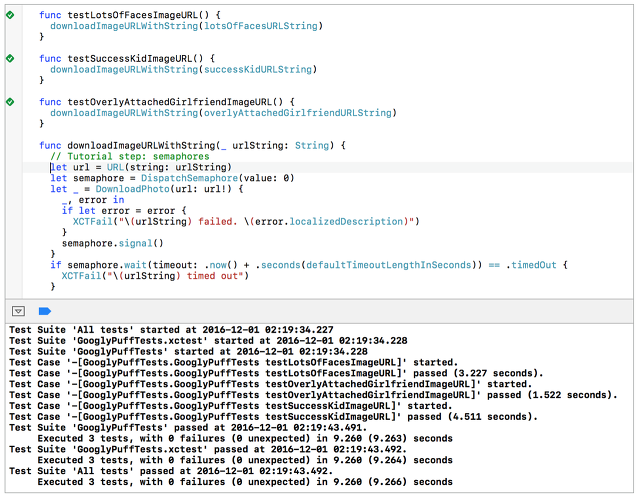
Task: Click XCTFail 'timed out' line
Action: (155, 276)
